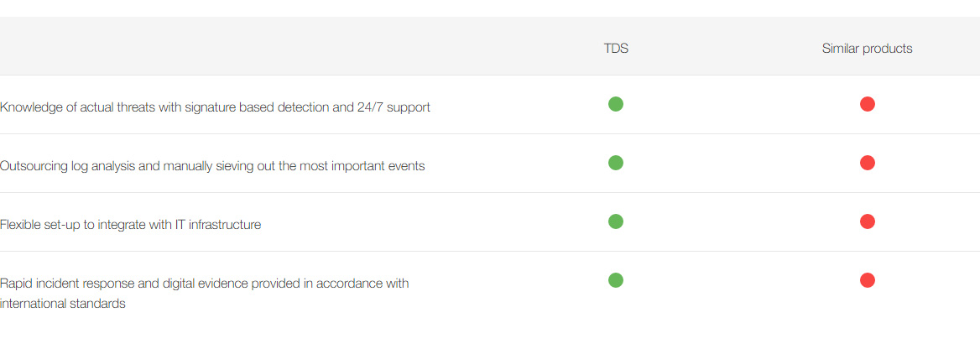The width and height of the screenshot is (980, 354).
Task: Click green dot for signature based detection row
Action: (x=616, y=104)
